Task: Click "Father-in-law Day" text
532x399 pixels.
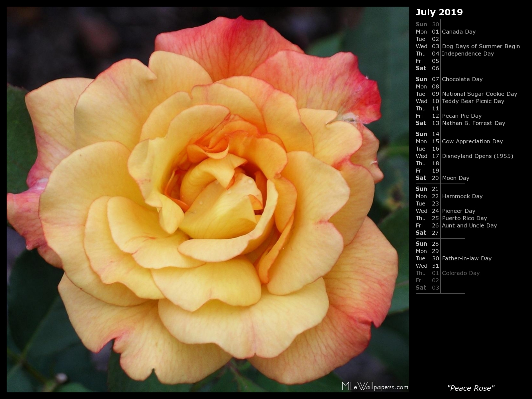Action: (x=467, y=258)
